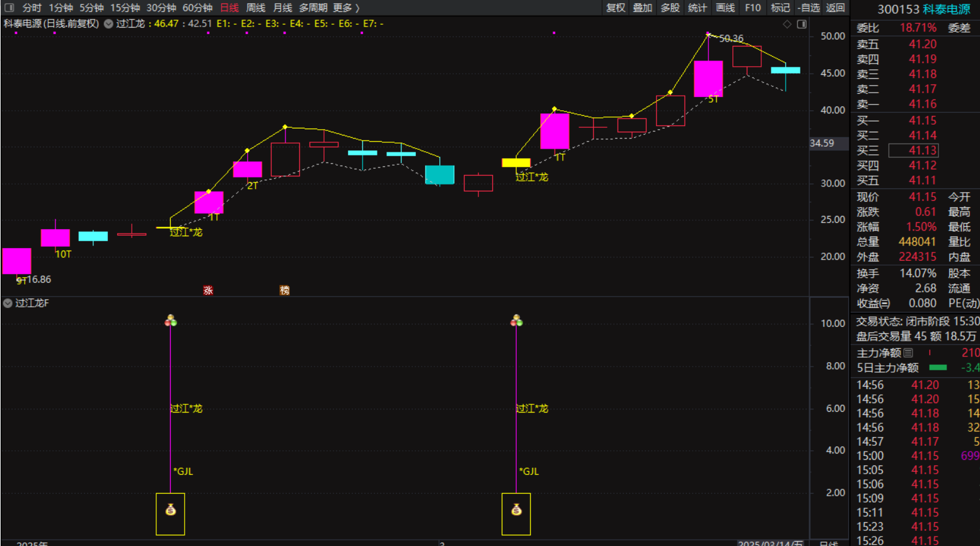
Task: Open the 过江龙F sub-indicator dropdown arrow
Action: pos(8,304)
